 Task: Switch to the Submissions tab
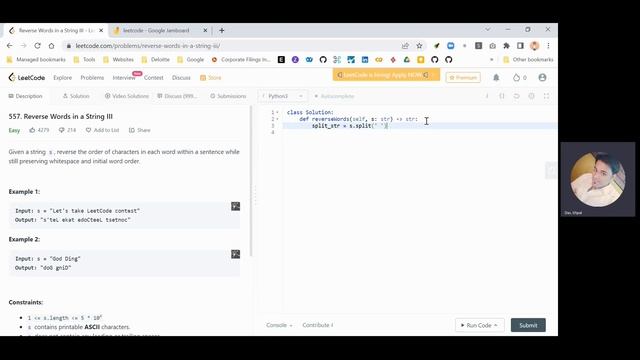pyautogui.click(x=228, y=96)
